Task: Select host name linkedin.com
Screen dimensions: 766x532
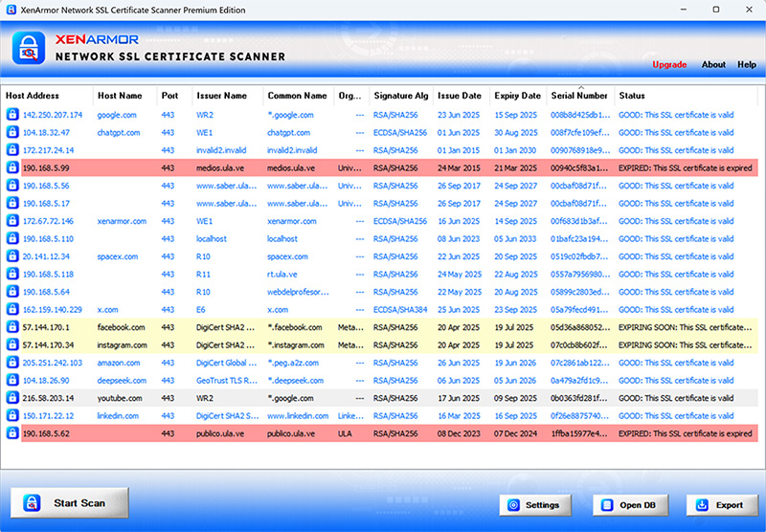Action: [x=118, y=416]
